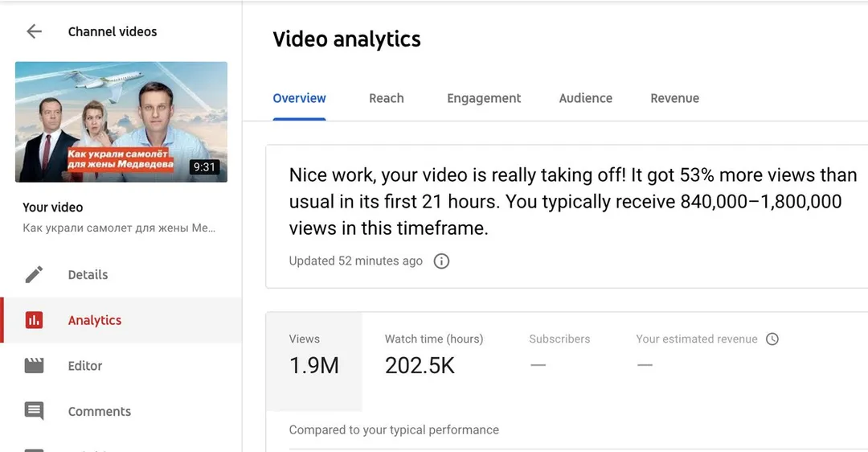Click the Russian video title under Your video
This screenshot has width=868, height=452.
coord(119,228)
